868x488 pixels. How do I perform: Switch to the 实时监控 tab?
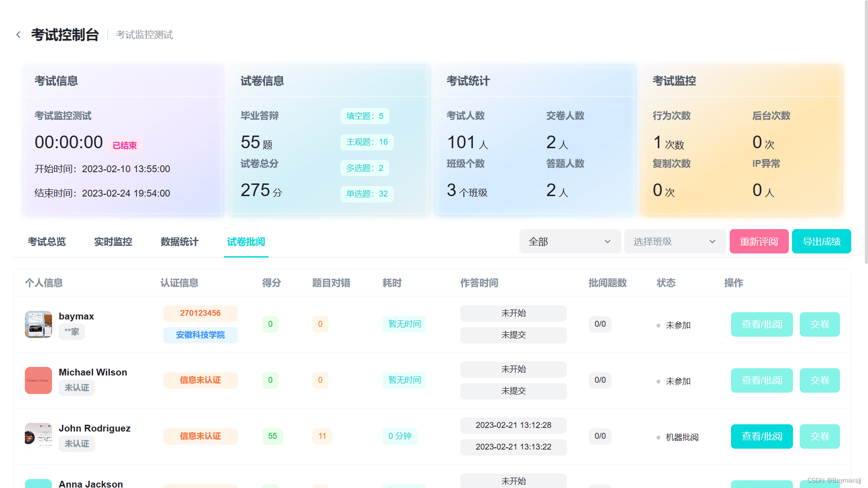point(113,242)
